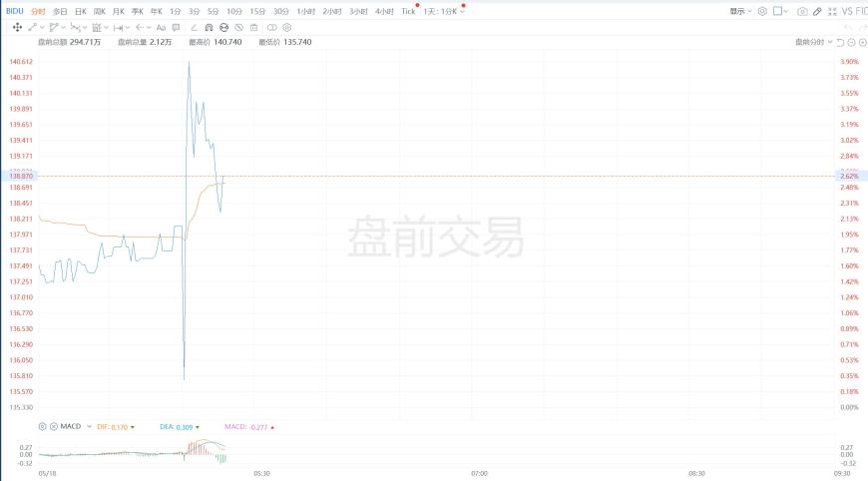Select the 1小时 hourly interval
The width and height of the screenshot is (868, 481).
pyautogui.click(x=305, y=11)
